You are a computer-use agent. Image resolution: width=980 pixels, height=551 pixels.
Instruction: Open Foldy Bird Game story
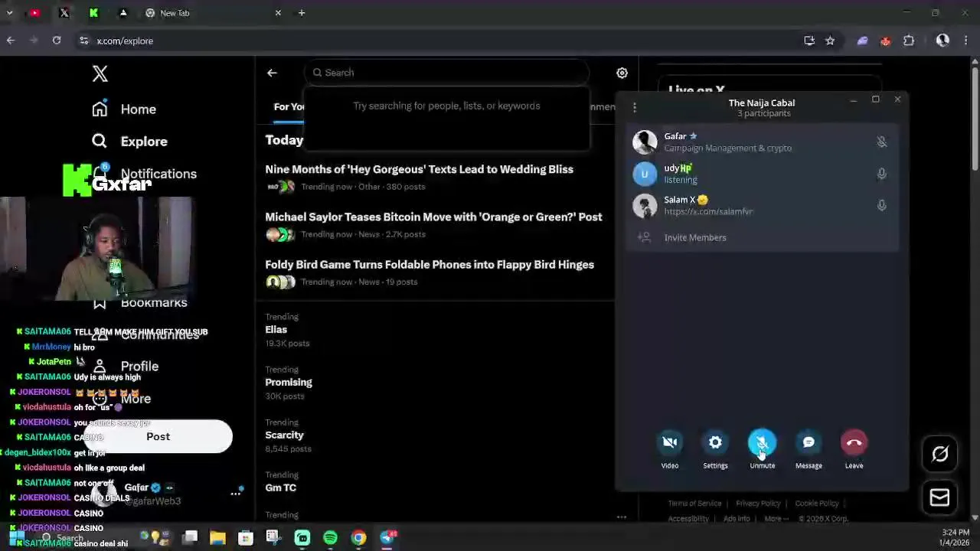(x=430, y=265)
